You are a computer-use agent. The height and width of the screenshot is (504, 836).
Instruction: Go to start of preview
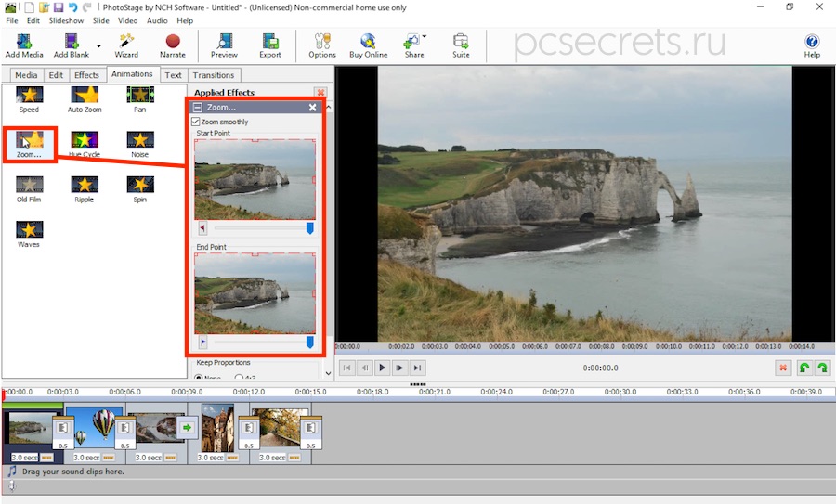[x=347, y=368]
